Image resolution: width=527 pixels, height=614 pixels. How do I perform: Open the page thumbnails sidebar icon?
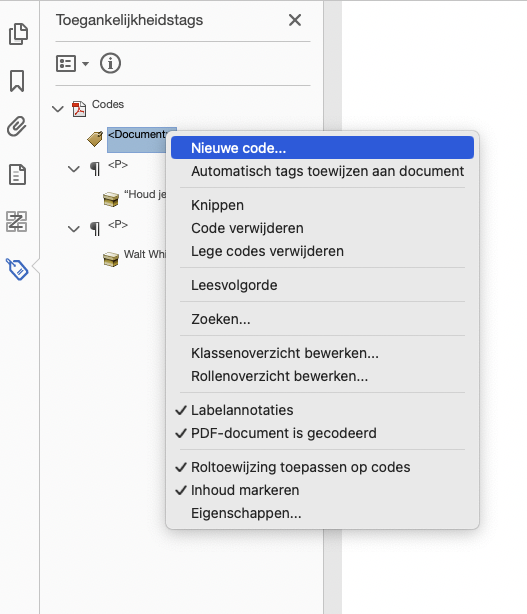coord(18,34)
